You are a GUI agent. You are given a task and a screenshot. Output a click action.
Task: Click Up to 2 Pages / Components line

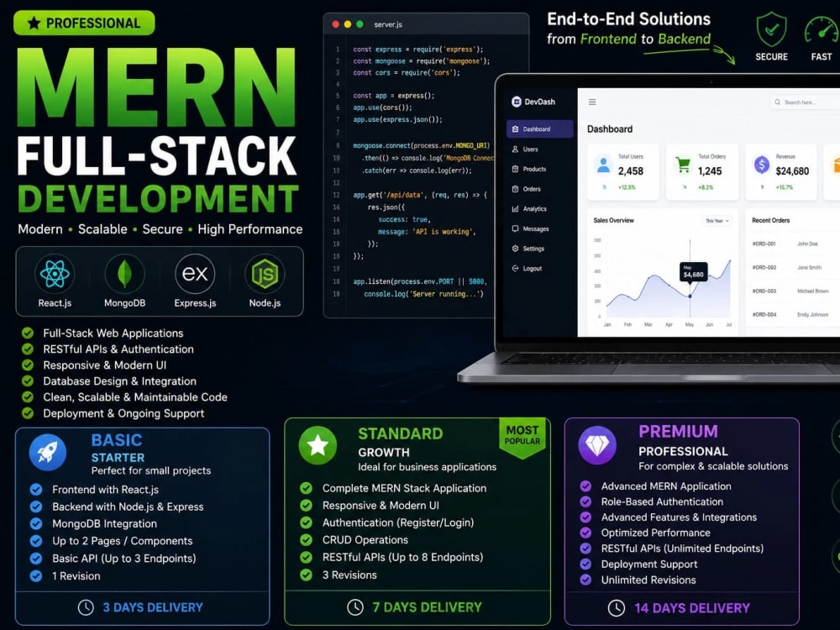[x=122, y=540]
